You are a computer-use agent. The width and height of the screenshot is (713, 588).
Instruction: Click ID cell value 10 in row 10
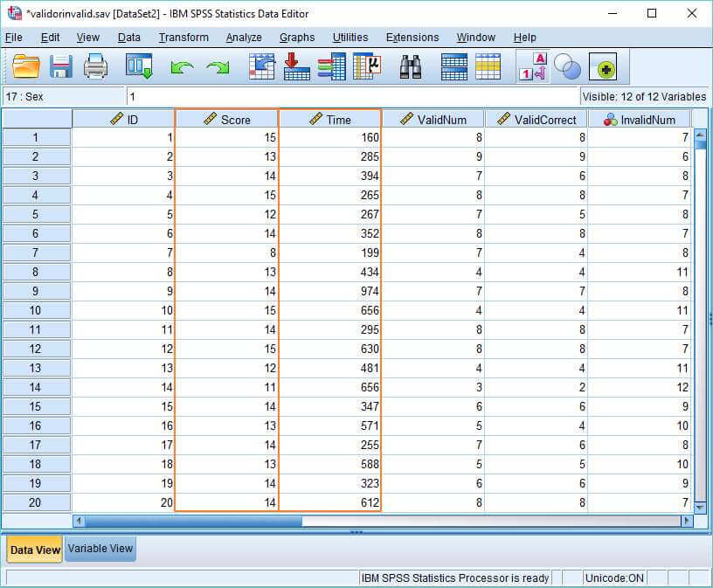pyautogui.click(x=123, y=310)
